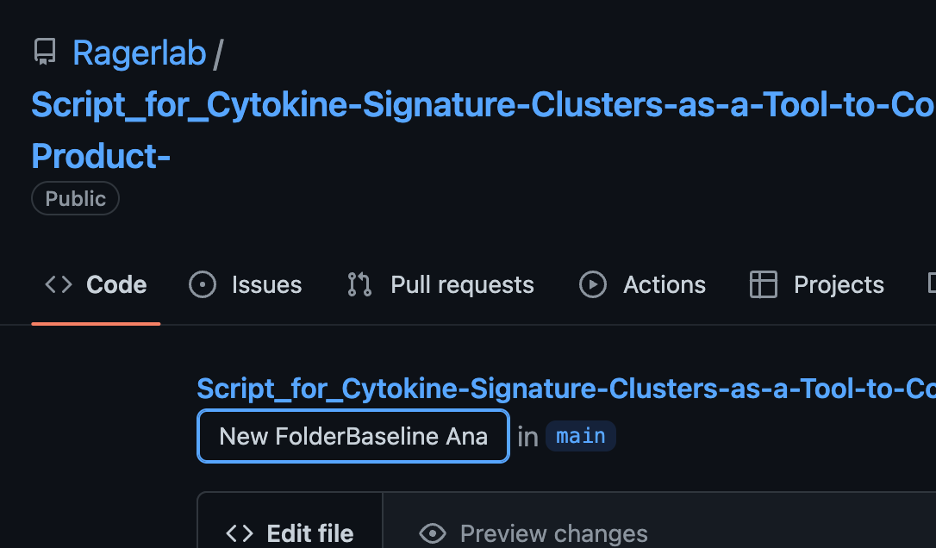Image resolution: width=936 pixels, height=548 pixels.
Task: Click the Edit file code brackets icon
Action: [240, 533]
